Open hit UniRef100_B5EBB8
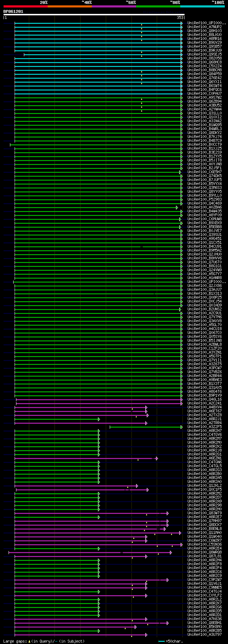Screen dimensions: 228x644 (204, 227)
